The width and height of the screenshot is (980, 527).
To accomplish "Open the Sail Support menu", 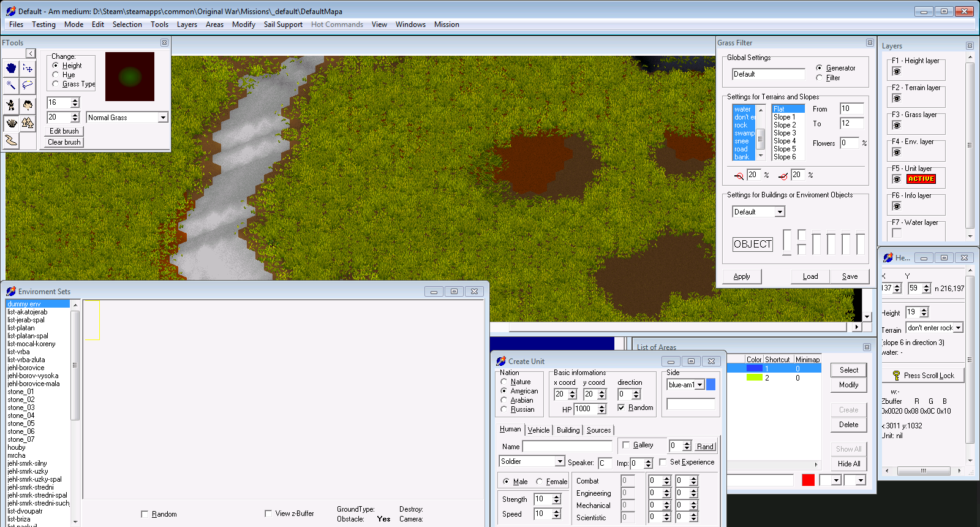I will tap(283, 25).
